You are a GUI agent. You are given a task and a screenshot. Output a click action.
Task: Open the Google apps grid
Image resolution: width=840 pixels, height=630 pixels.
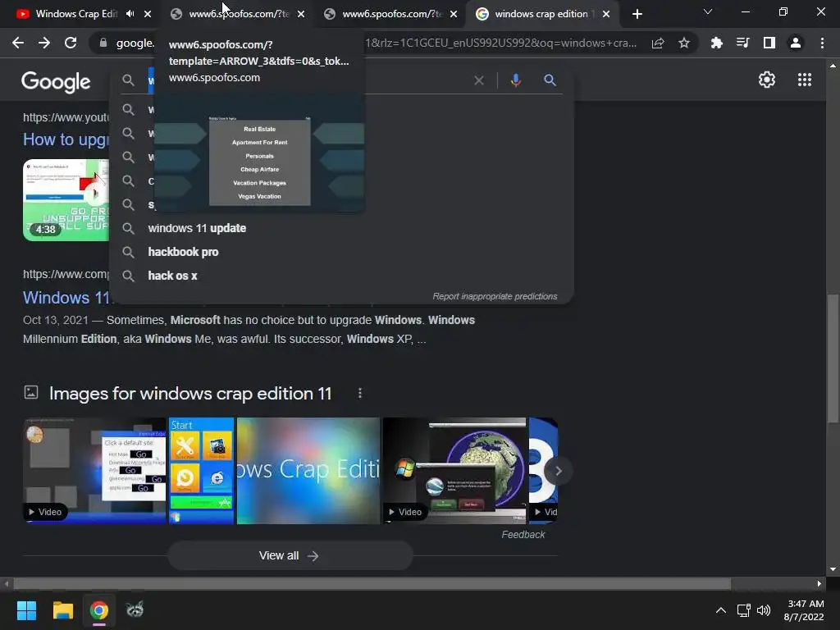click(805, 80)
